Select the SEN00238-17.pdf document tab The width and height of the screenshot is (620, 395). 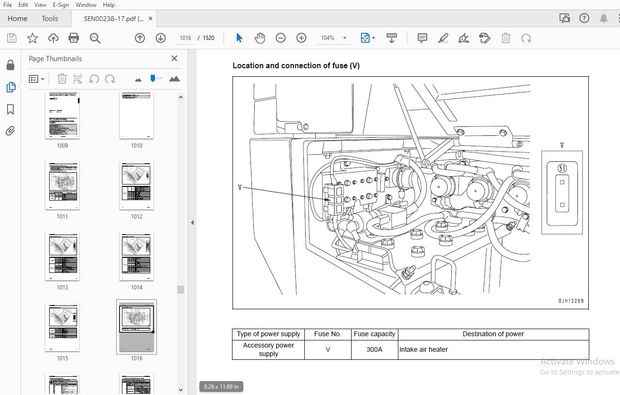[x=113, y=19]
